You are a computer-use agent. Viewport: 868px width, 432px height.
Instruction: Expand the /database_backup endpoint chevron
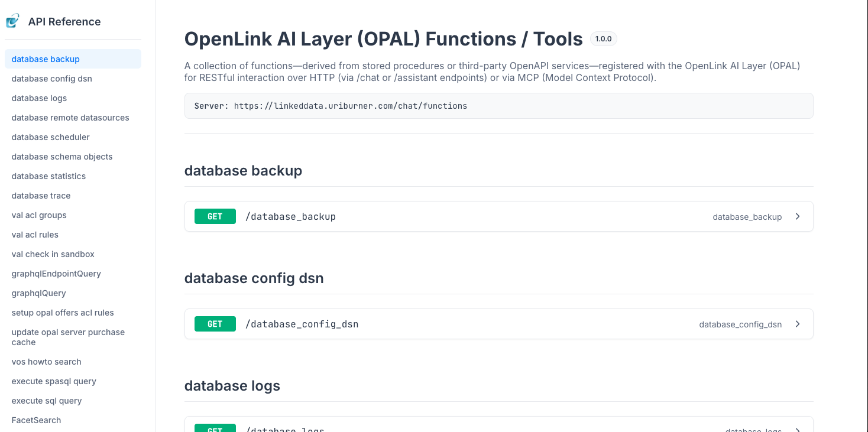click(798, 216)
